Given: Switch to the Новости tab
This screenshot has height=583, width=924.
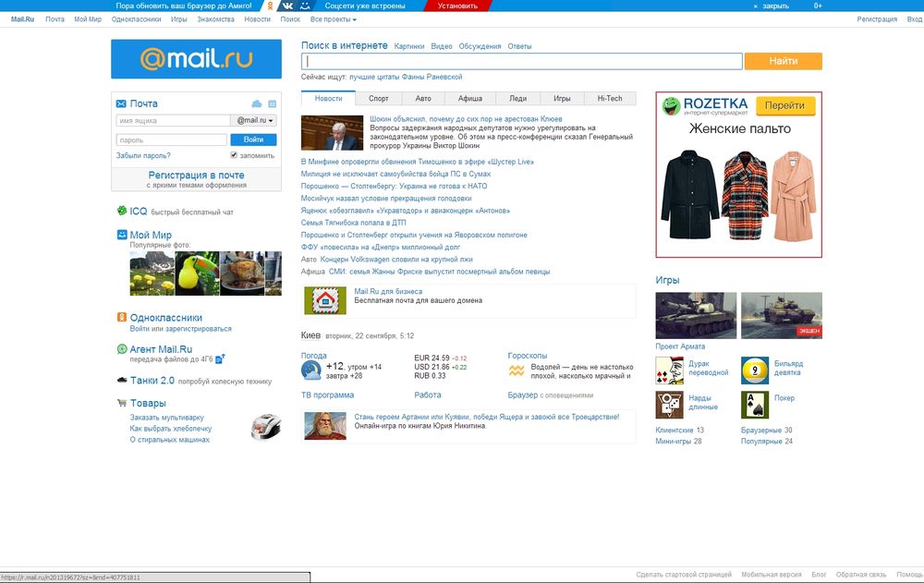Looking at the screenshot, I should (x=328, y=99).
